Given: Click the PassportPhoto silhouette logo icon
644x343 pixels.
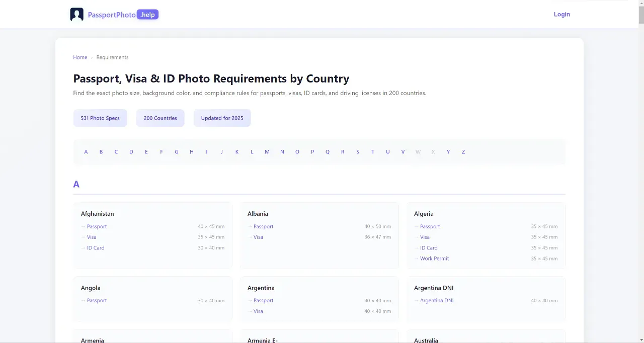Looking at the screenshot, I should click(x=76, y=15).
